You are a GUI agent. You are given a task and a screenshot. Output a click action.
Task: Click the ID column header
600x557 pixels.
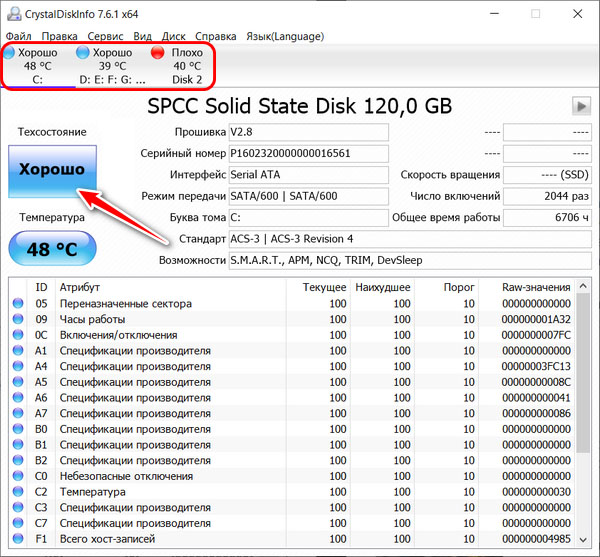coord(41,287)
